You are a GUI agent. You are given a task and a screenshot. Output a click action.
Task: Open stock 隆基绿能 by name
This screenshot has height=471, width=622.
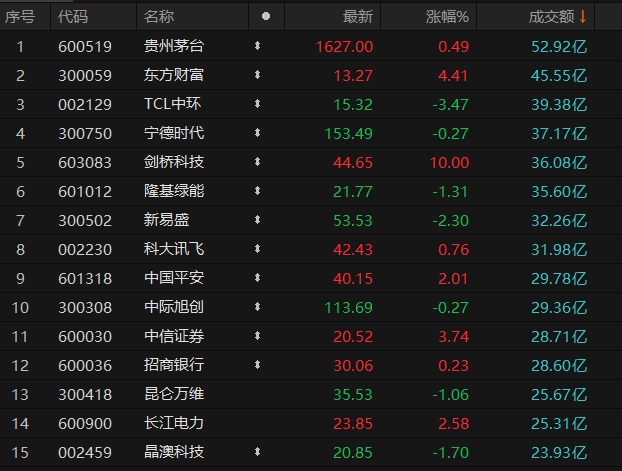click(x=174, y=191)
